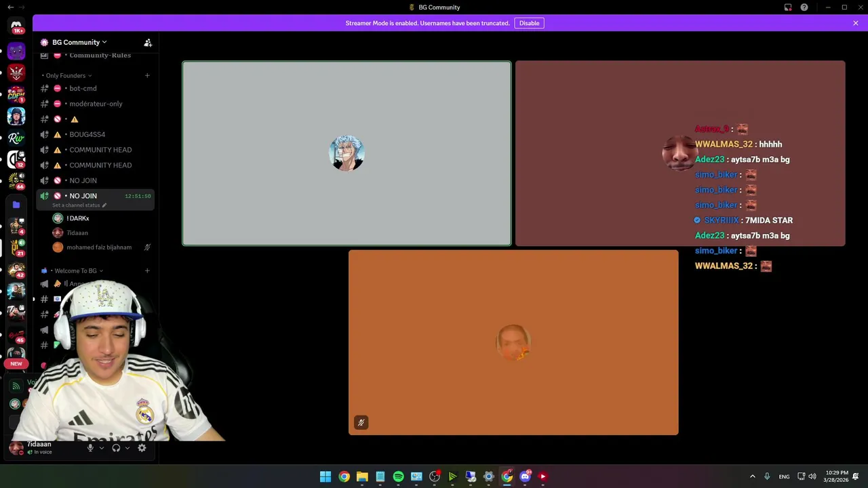868x488 pixels.
Task: Go back using the title bar back arrow
Action: 10,7
